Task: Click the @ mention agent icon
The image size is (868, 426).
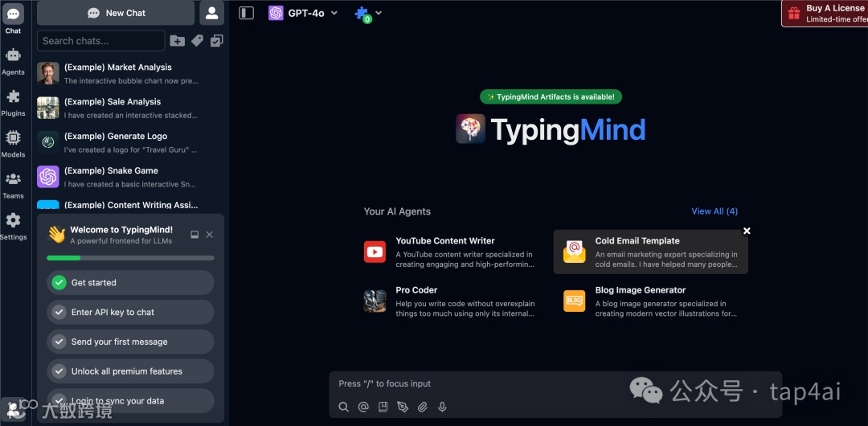Action: [x=363, y=408]
